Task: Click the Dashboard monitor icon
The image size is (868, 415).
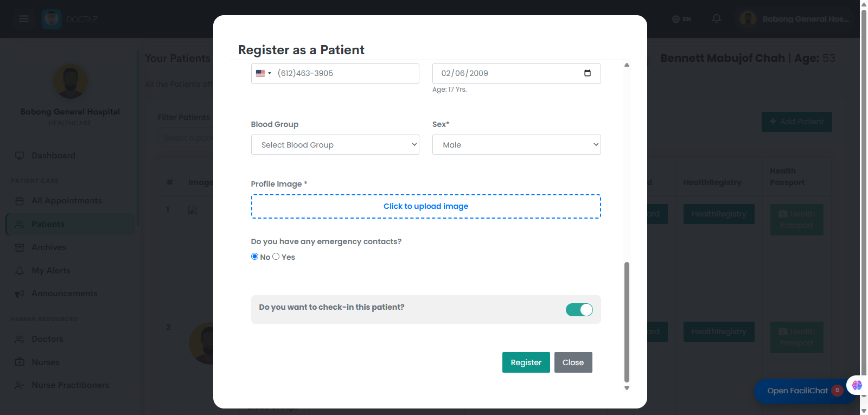Action: click(20, 156)
